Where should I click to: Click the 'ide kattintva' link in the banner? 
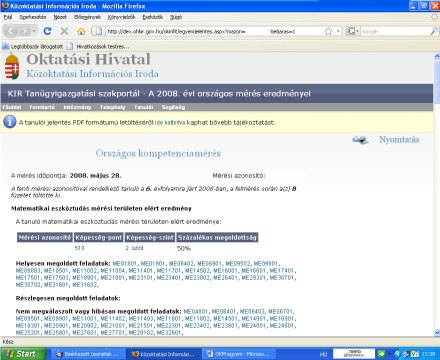pyautogui.click(x=170, y=123)
